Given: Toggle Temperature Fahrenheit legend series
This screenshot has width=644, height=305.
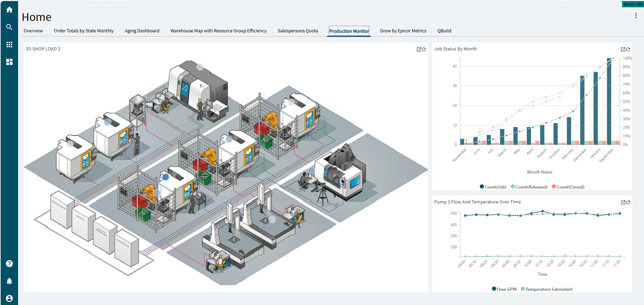Looking at the screenshot, I should click(547, 289).
